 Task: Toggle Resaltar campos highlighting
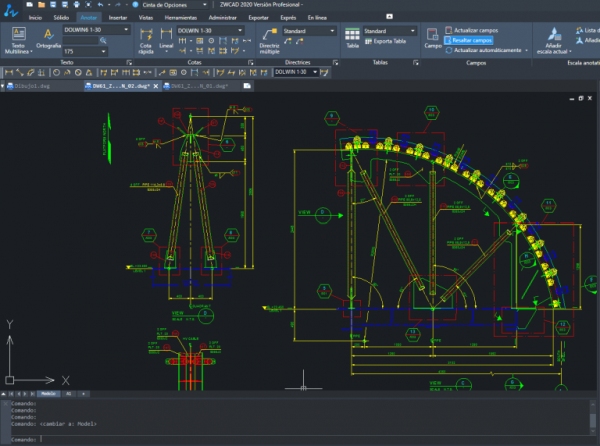[x=476, y=40]
